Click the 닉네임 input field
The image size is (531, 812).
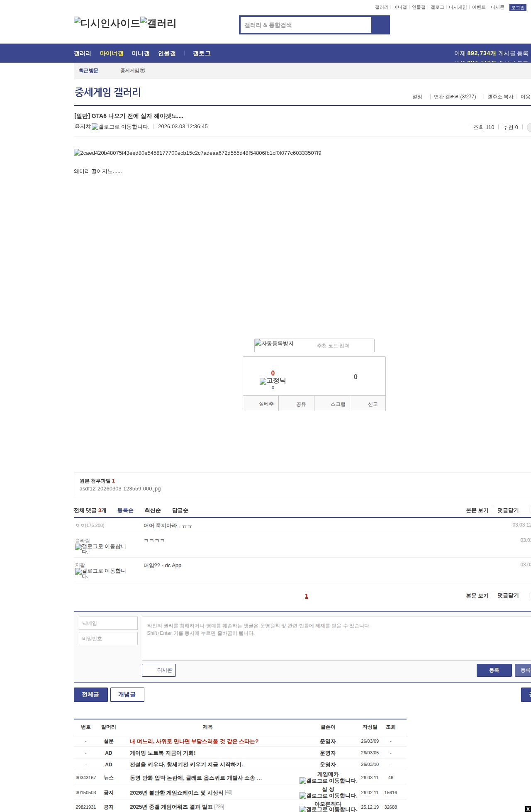pyautogui.click(x=108, y=623)
